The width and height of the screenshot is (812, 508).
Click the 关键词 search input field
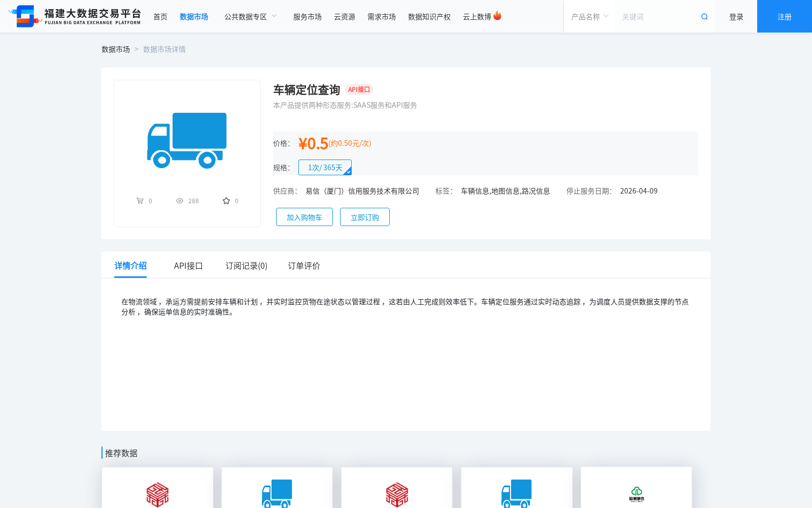coord(657,17)
